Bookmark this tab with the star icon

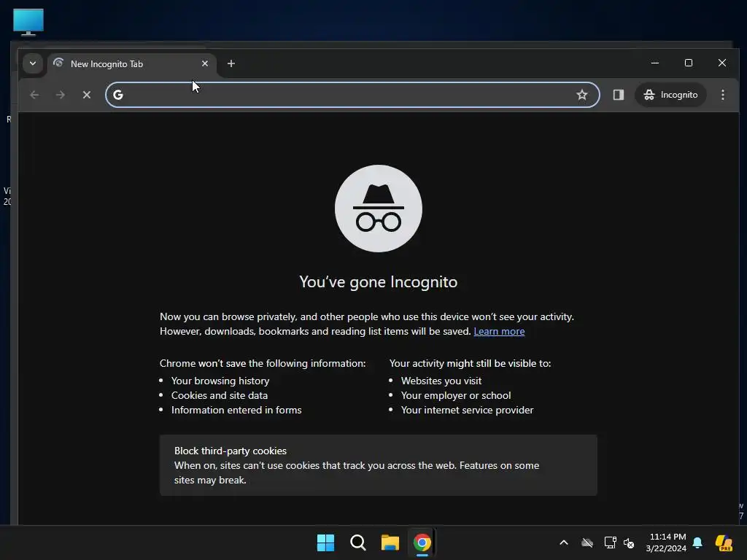[x=581, y=95]
